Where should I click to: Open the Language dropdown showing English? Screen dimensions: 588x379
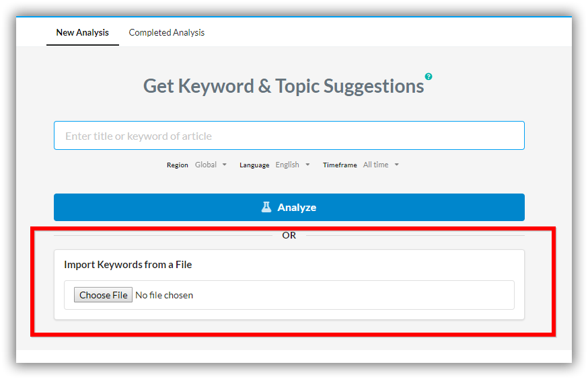(x=293, y=165)
